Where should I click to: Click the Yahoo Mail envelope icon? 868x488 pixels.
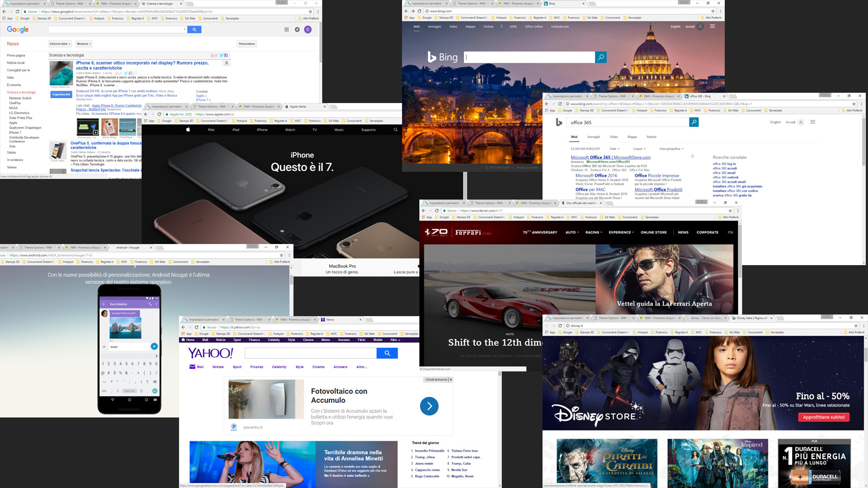click(x=192, y=367)
